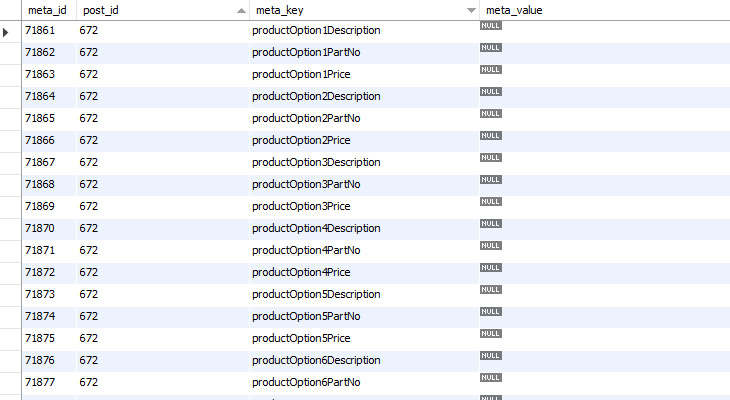The height and width of the screenshot is (400, 730).
Task: Click the meta_value column header
Action: pyautogui.click(x=514, y=10)
